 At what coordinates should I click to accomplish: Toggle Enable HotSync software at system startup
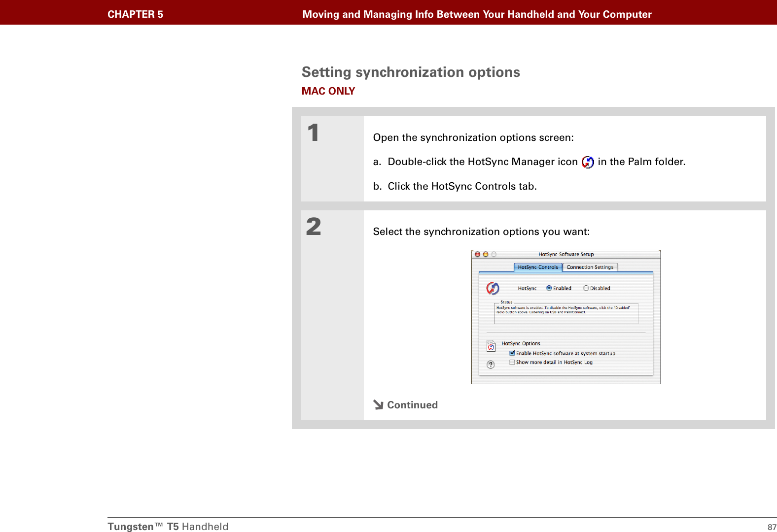pyautogui.click(x=512, y=353)
